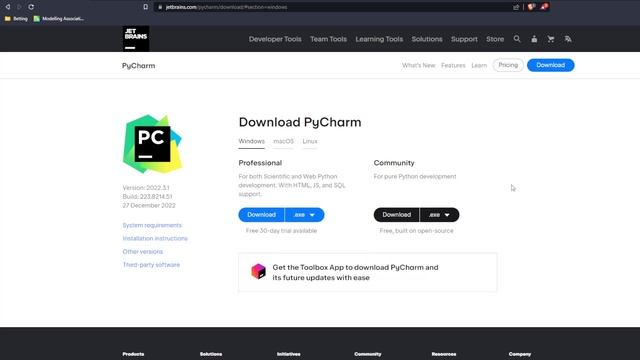This screenshot has height=360, width=640.
Task: Open the What's New link
Action: click(418, 65)
